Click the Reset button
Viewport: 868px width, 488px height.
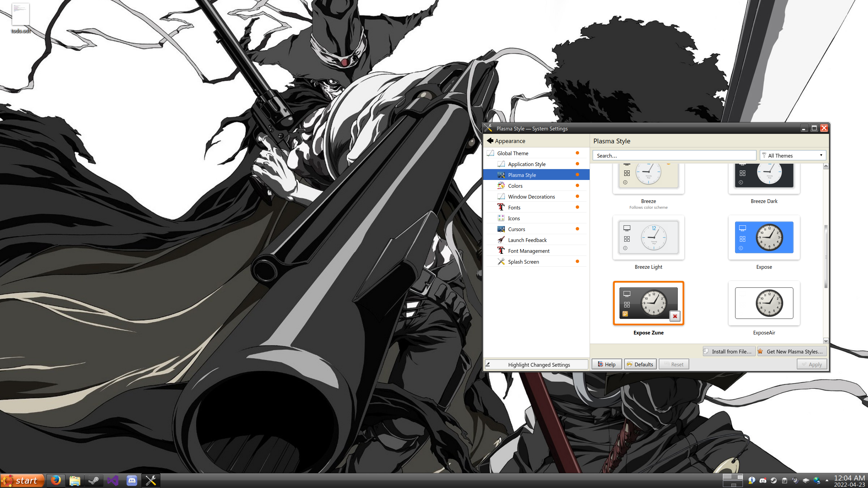point(674,364)
